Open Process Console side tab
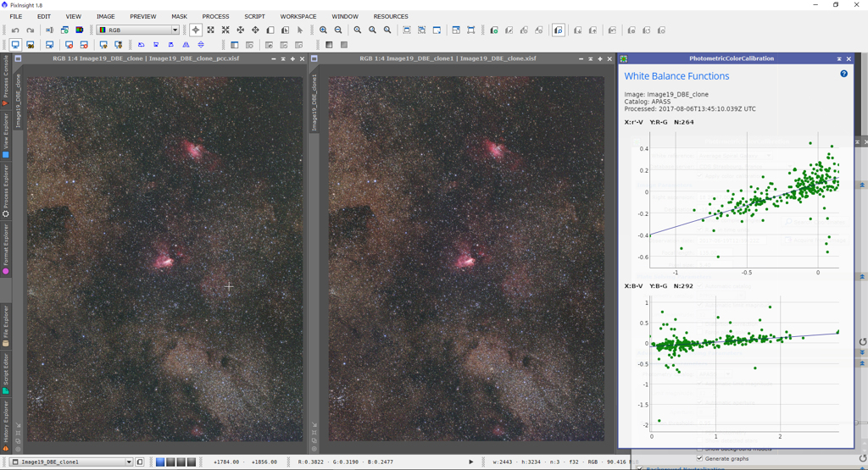 click(6, 80)
